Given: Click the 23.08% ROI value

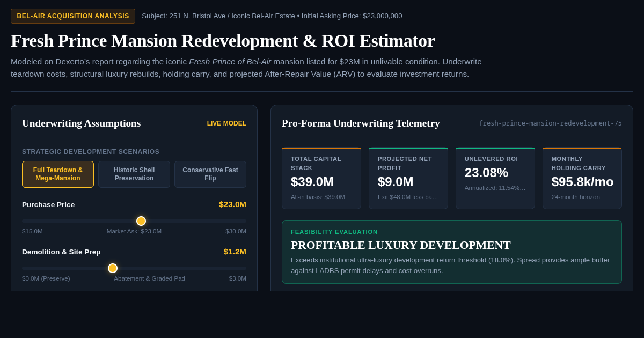Looking at the screenshot, I should (x=486, y=173).
